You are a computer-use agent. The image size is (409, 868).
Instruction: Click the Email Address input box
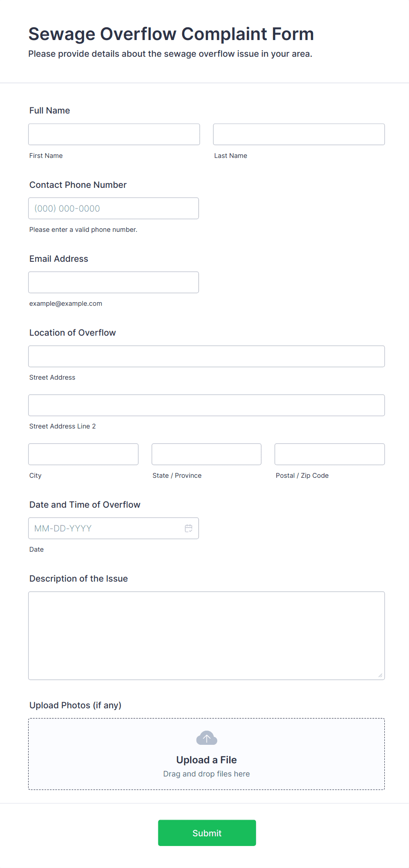pos(113,282)
